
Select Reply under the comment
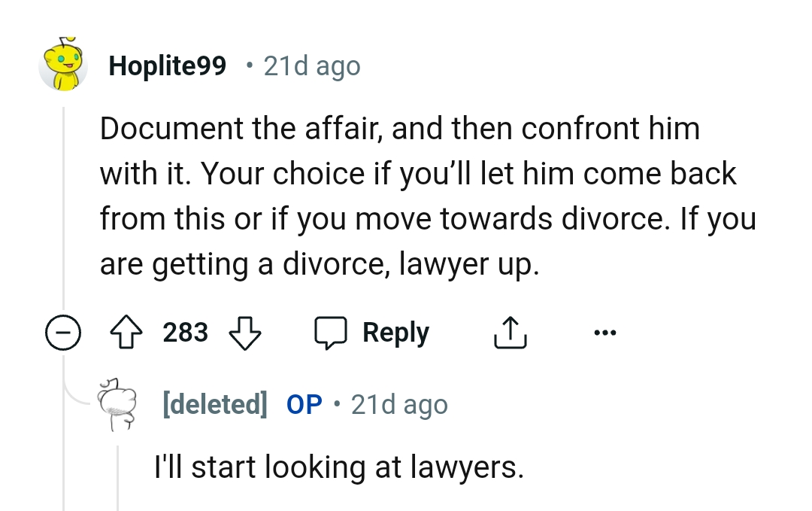[397, 332]
